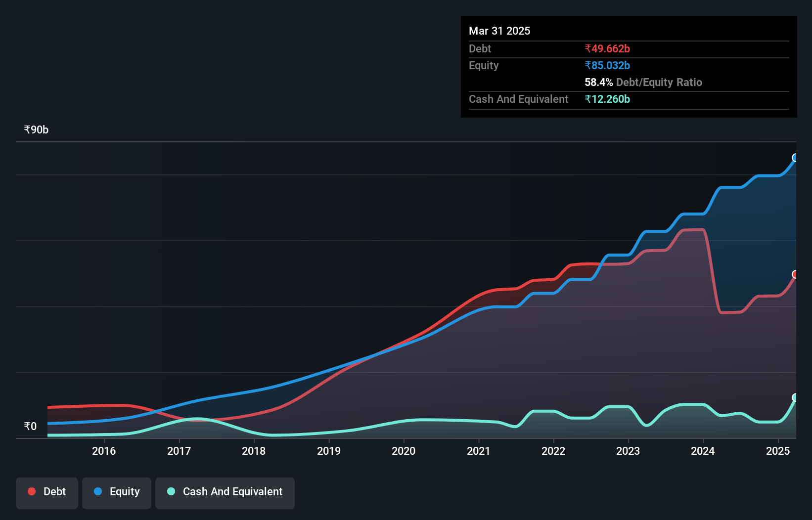812x520 pixels.
Task: Click the ₹49.662b Debt value link
Action: tap(607, 48)
